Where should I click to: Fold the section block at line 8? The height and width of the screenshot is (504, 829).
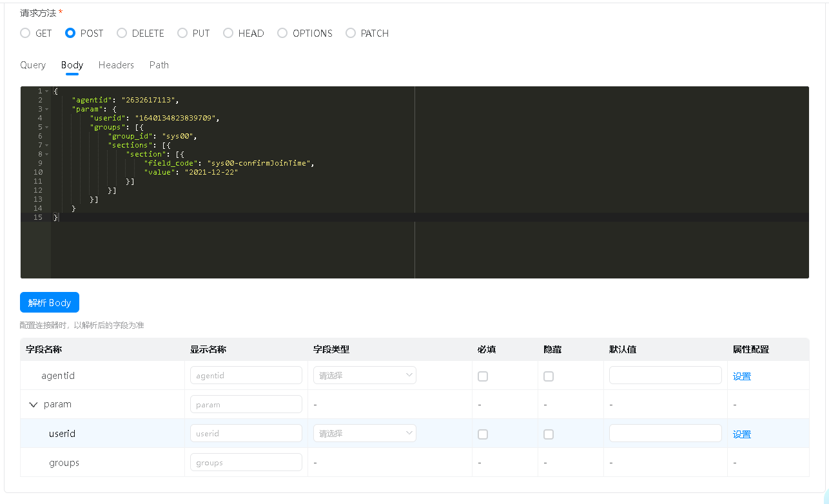[47, 154]
